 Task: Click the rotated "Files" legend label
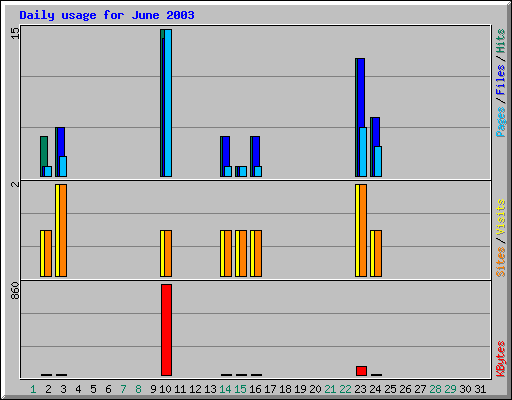click(x=501, y=80)
